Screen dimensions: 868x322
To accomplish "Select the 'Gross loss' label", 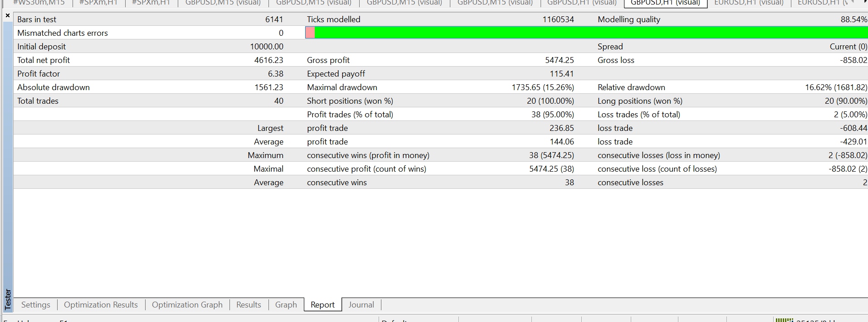I will 616,60.
